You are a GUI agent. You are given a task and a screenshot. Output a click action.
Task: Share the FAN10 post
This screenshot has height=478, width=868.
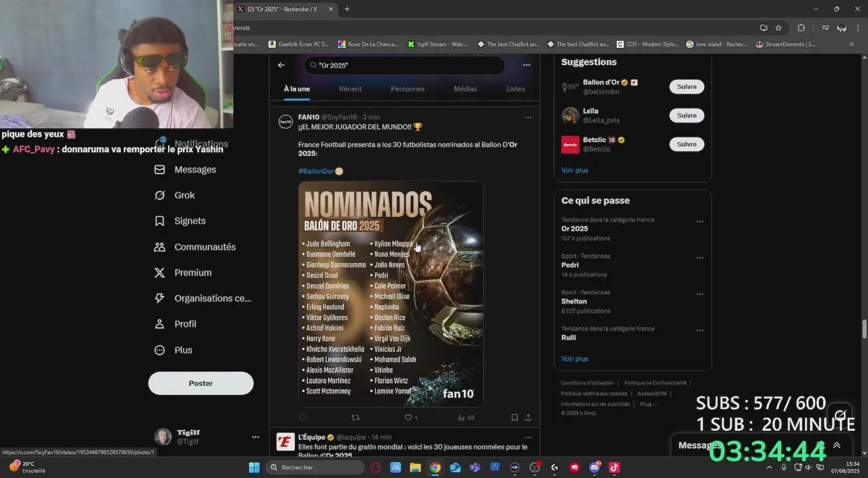pyautogui.click(x=528, y=418)
